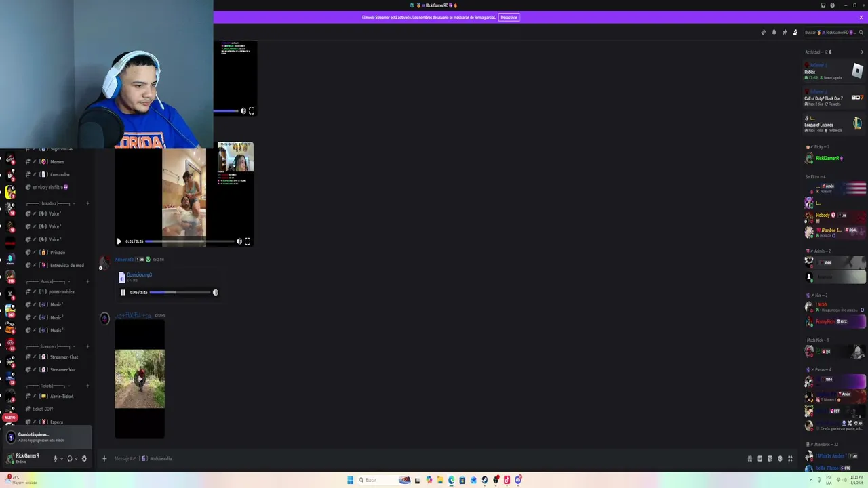Image resolution: width=868 pixels, height=488 pixels.
Task: Expand the Actividad section arrow
Action: coord(862,52)
